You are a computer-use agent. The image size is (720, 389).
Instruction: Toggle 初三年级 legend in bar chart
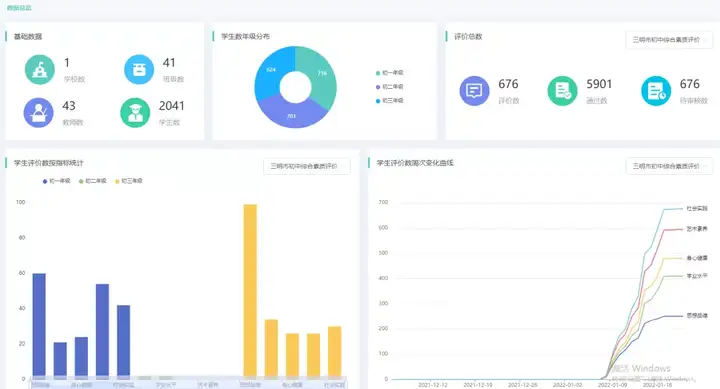point(129,181)
